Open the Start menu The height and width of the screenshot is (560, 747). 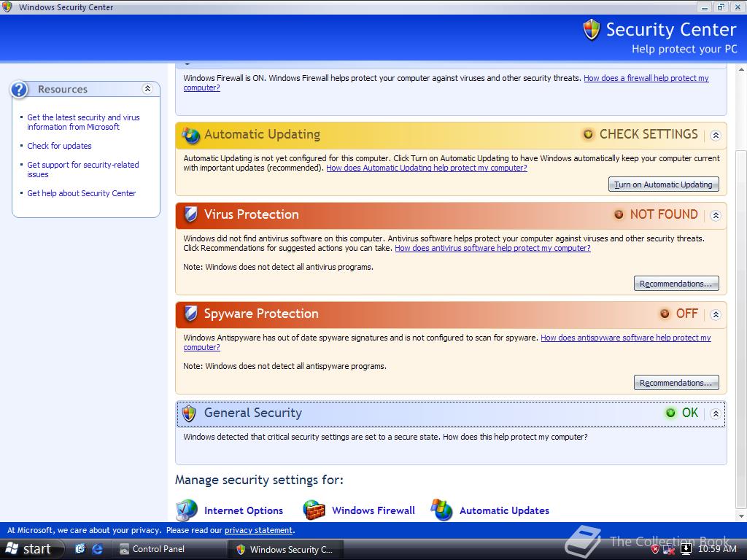tap(30, 549)
